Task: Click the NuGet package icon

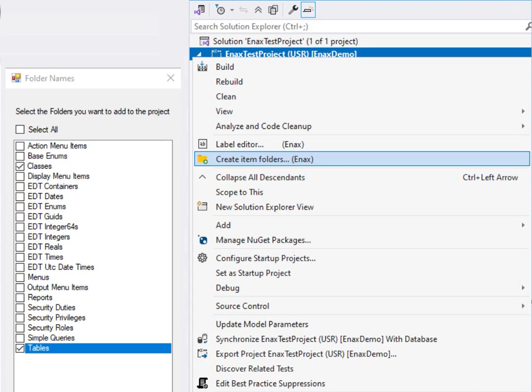Action: tap(202, 240)
